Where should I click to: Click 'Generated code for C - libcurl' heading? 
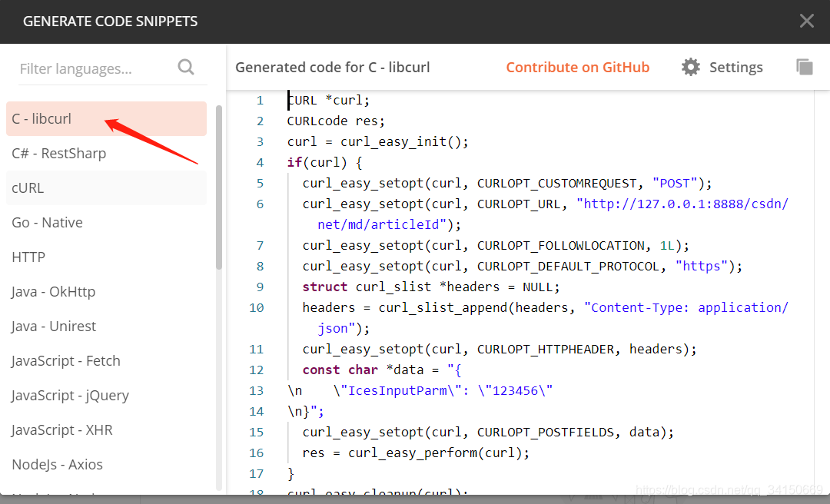pos(333,68)
